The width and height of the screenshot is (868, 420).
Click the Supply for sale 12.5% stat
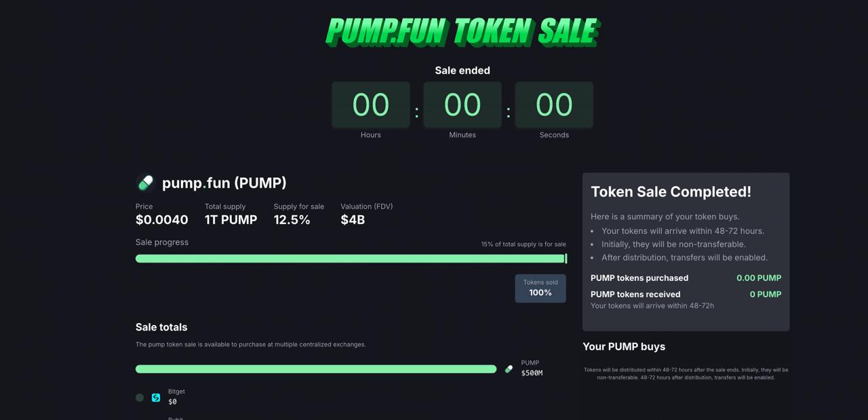299,214
